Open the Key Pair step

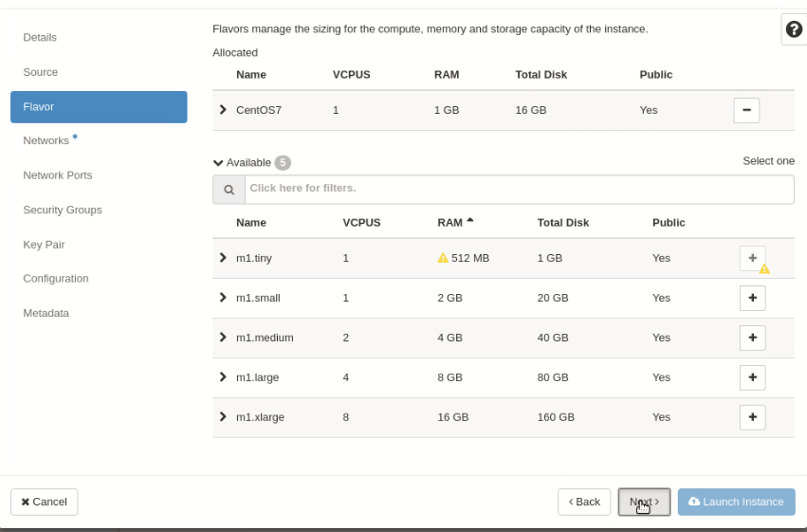[44, 245]
